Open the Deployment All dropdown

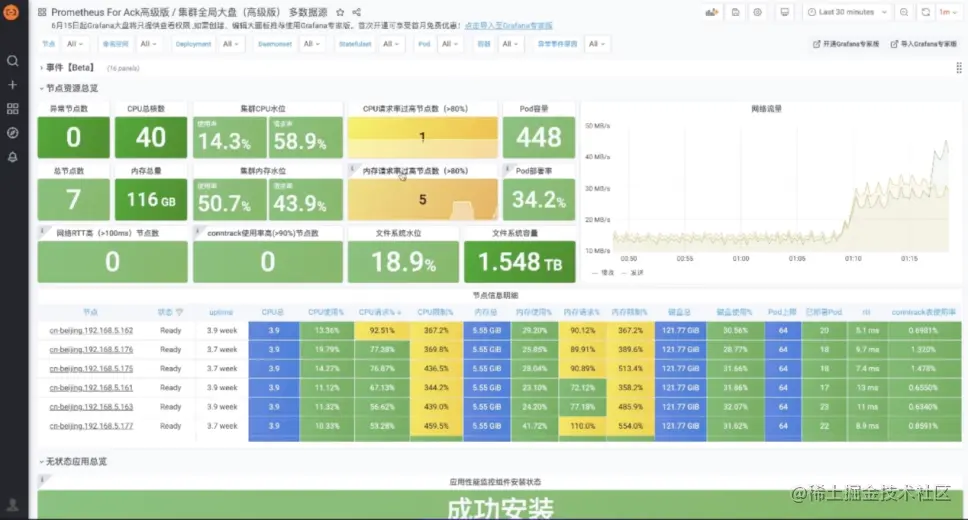(x=230, y=44)
